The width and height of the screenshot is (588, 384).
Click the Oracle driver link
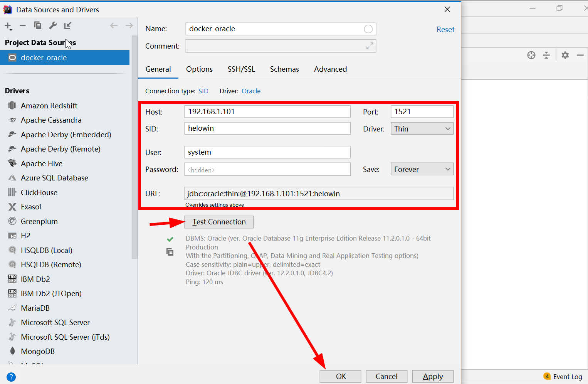point(251,91)
